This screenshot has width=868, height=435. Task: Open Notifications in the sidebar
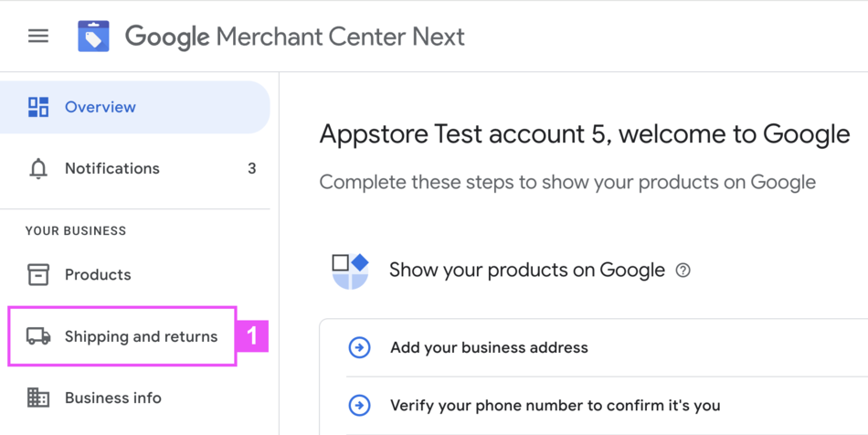tap(112, 169)
